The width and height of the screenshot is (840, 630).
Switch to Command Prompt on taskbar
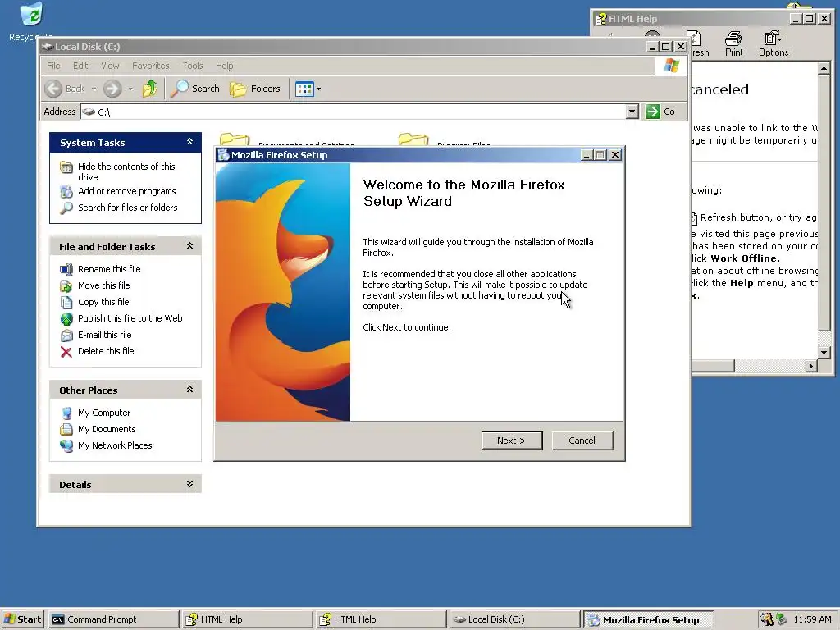click(113, 619)
